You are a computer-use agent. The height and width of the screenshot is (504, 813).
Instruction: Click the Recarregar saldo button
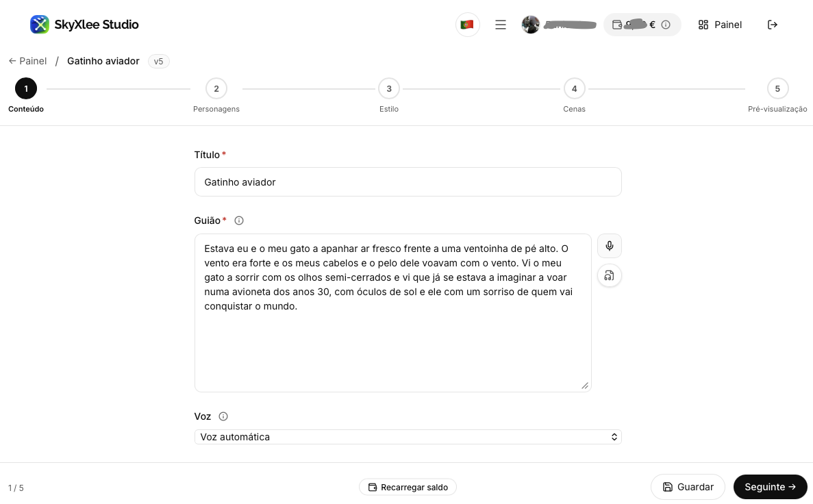[x=408, y=488]
